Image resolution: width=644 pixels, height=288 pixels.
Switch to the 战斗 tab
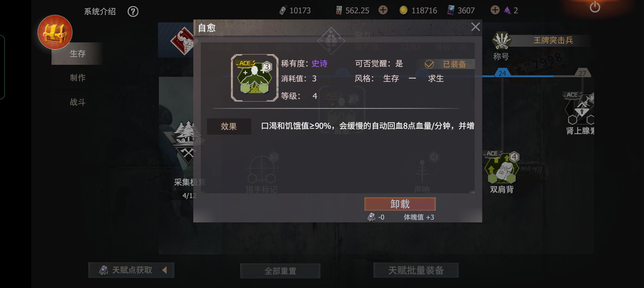click(77, 102)
